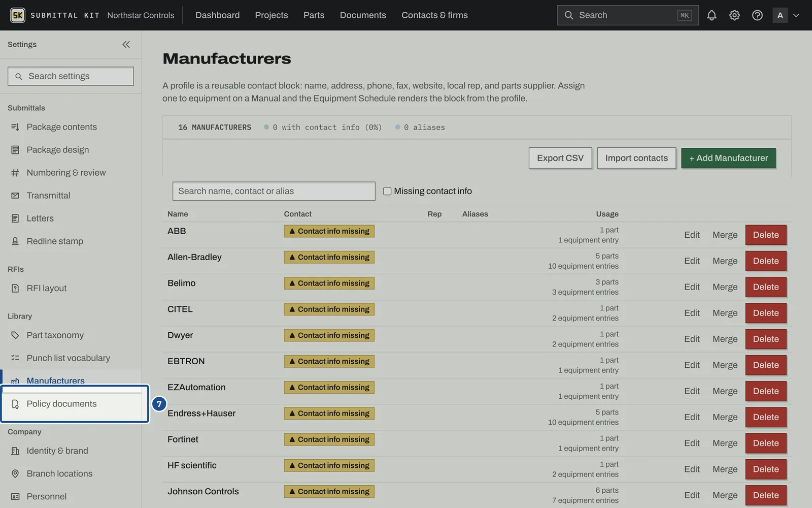Image resolution: width=812 pixels, height=508 pixels.
Task: Open Letters settings
Action: coord(71,218)
